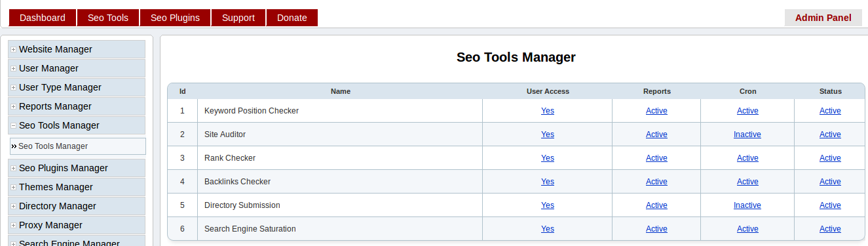The width and height of the screenshot is (868, 246).
Task: Click the 'Reports' column header
Action: (x=656, y=91)
